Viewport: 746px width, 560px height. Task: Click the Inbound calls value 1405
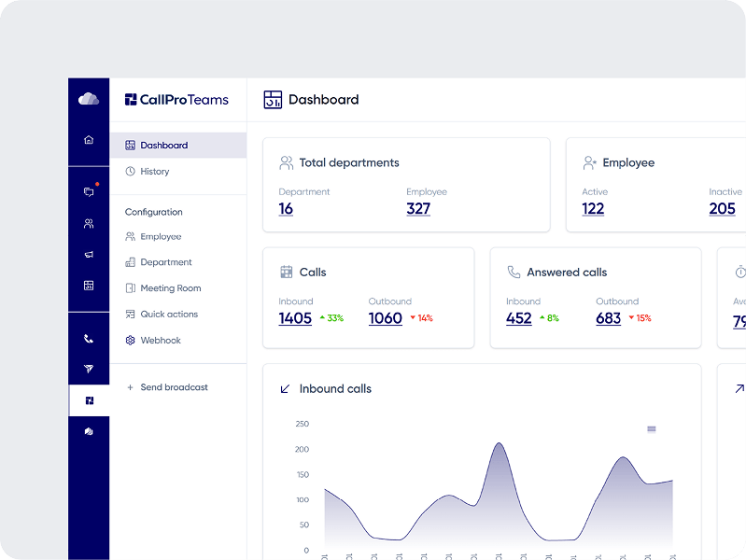[295, 318]
